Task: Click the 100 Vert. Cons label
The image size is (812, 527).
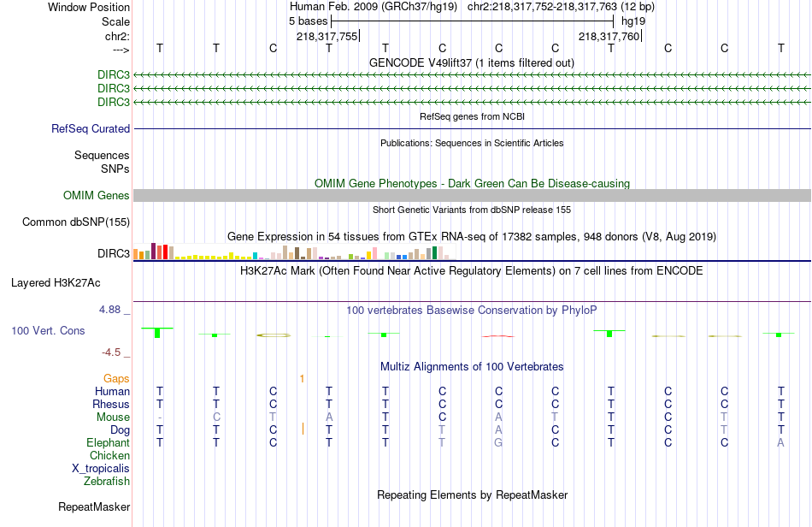Action: 48,330
